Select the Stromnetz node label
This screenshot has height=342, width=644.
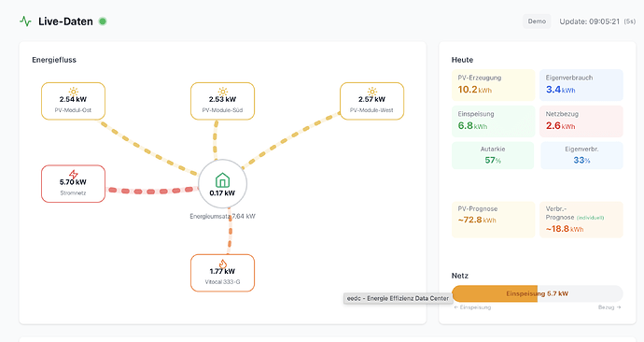(73, 192)
